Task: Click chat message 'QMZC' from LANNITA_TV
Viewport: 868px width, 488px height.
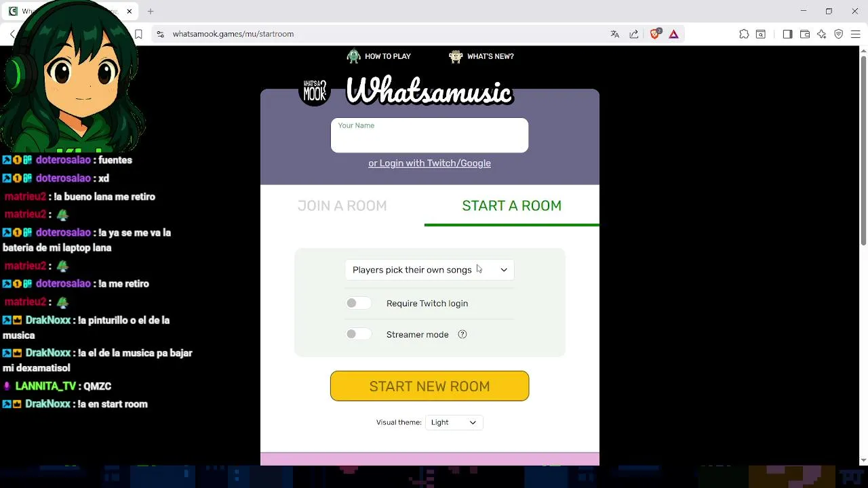Action: 98,386
